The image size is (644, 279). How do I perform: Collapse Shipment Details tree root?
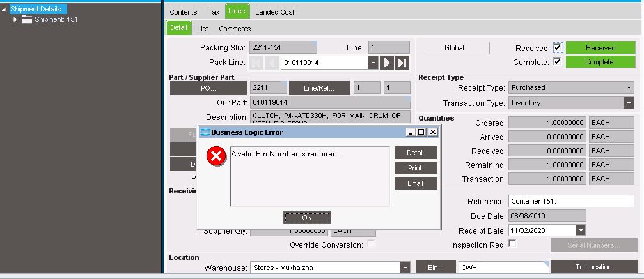(x=4, y=9)
